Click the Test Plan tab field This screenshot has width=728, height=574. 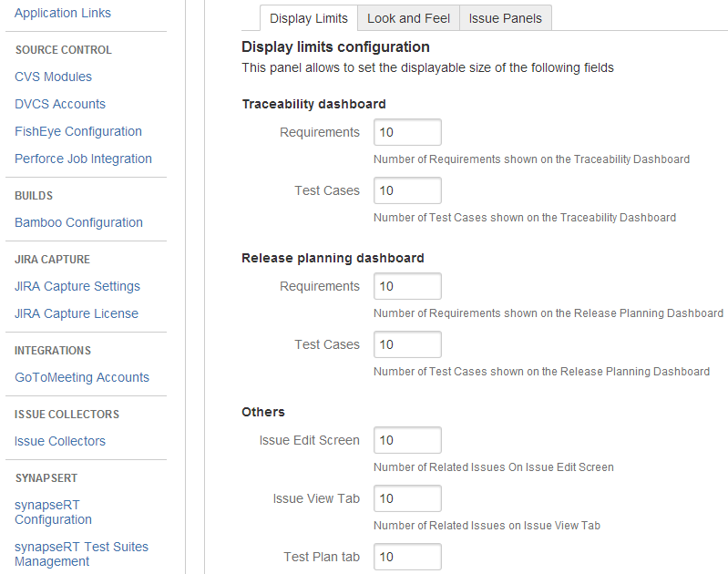(x=407, y=557)
